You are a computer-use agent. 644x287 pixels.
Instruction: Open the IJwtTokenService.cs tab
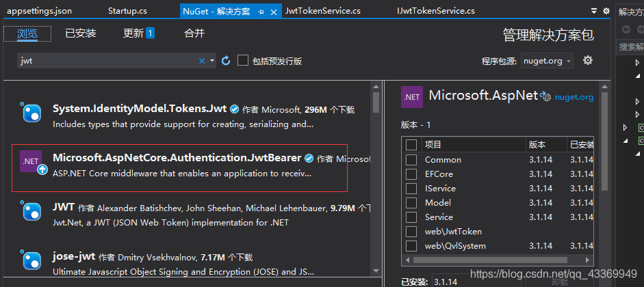436,11
